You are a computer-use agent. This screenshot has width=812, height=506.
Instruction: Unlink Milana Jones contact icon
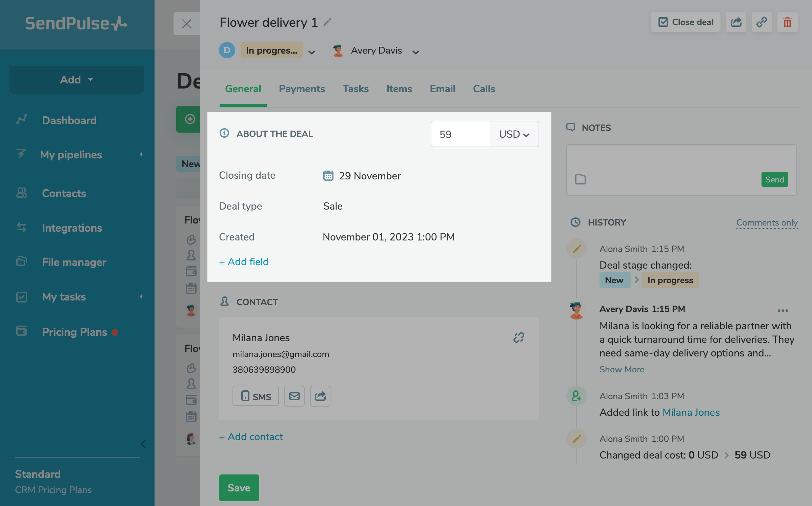coord(519,337)
